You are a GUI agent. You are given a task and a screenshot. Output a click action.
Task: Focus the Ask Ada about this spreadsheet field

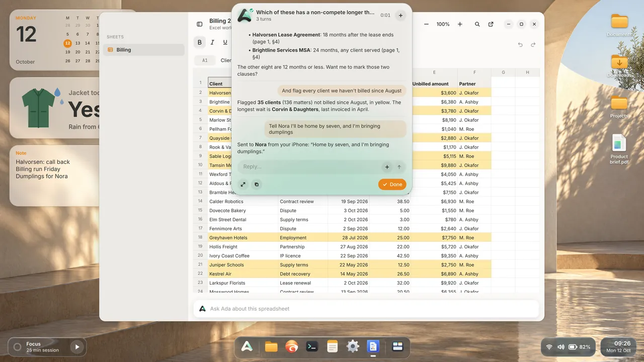point(366,309)
